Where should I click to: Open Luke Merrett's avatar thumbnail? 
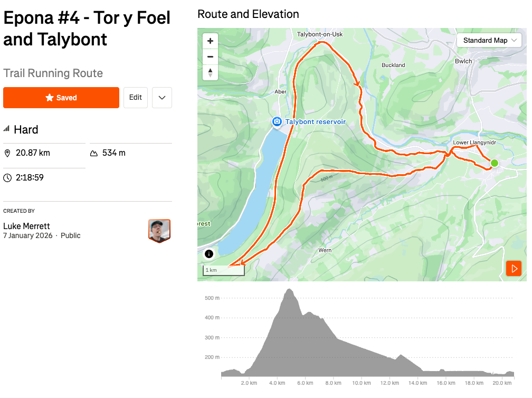click(159, 231)
